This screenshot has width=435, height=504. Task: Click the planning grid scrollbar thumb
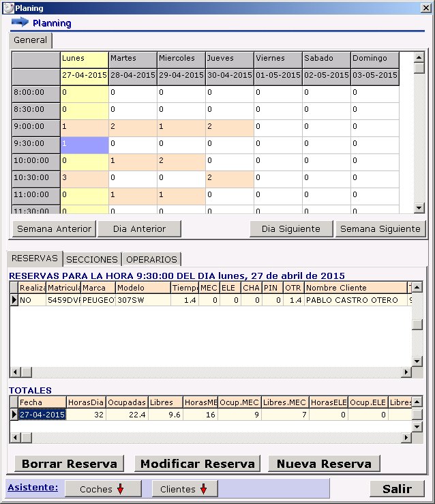click(x=419, y=68)
